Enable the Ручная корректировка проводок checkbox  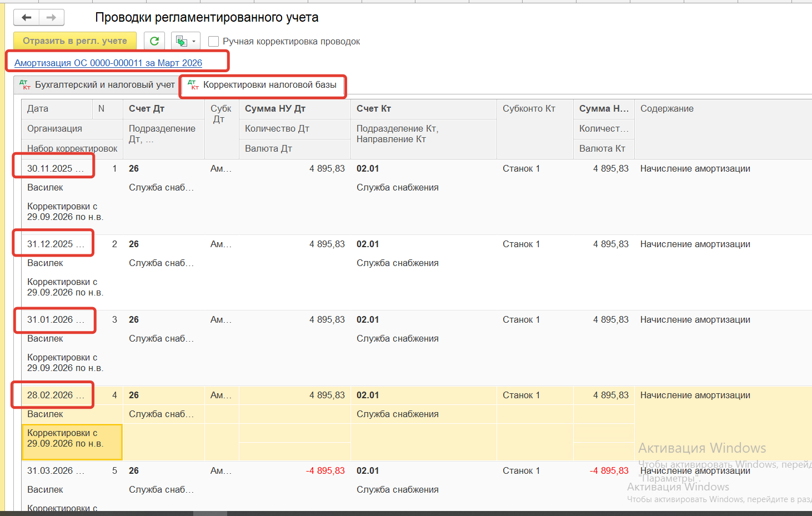point(213,42)
